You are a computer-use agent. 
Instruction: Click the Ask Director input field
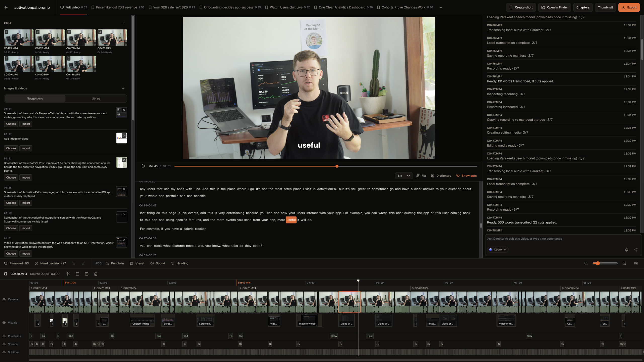tap(563, 239)
